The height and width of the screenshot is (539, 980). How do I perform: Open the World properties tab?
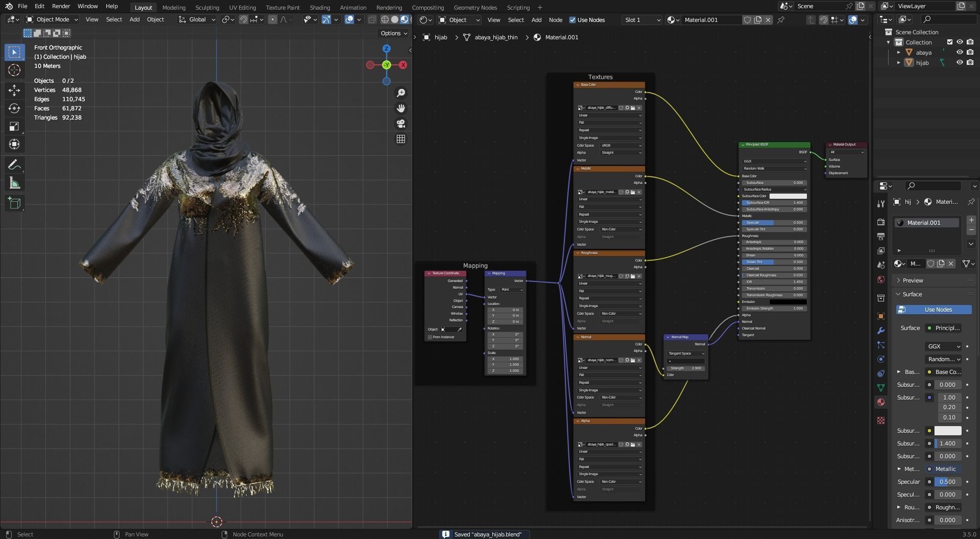(x=881, y=279)
